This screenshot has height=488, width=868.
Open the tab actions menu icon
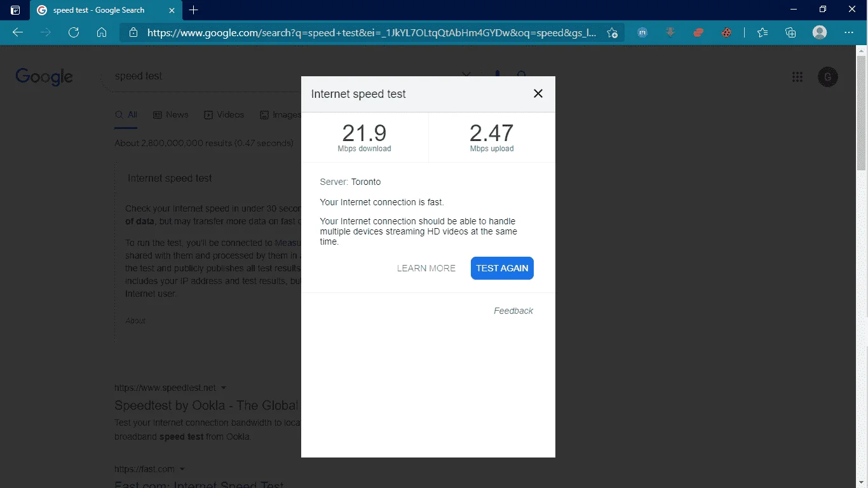(15, 10)
